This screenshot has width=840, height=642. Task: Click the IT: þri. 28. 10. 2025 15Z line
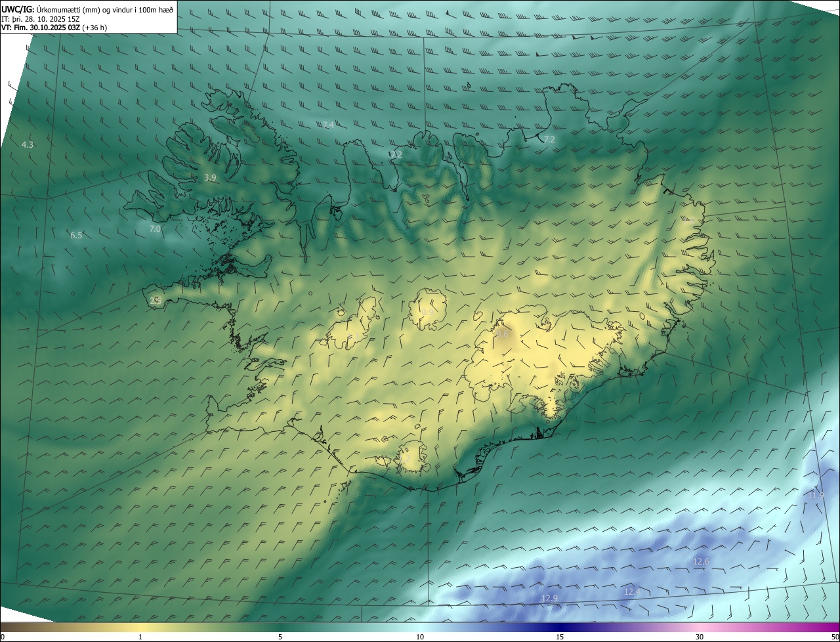(x=40, y=19)
